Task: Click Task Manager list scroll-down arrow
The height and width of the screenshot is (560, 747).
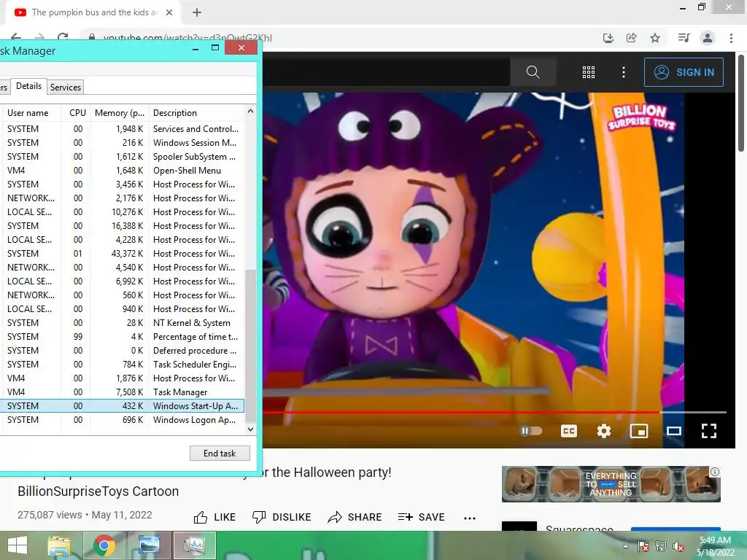Action: click(x=251, y=429)
